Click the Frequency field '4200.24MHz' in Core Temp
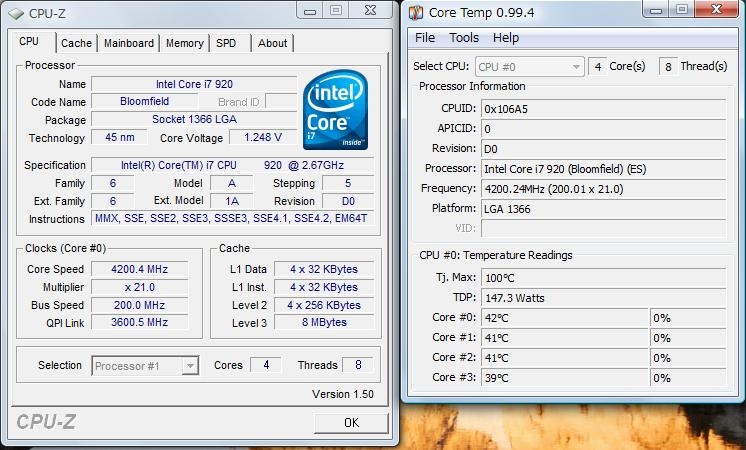 [x=603, y=189]
